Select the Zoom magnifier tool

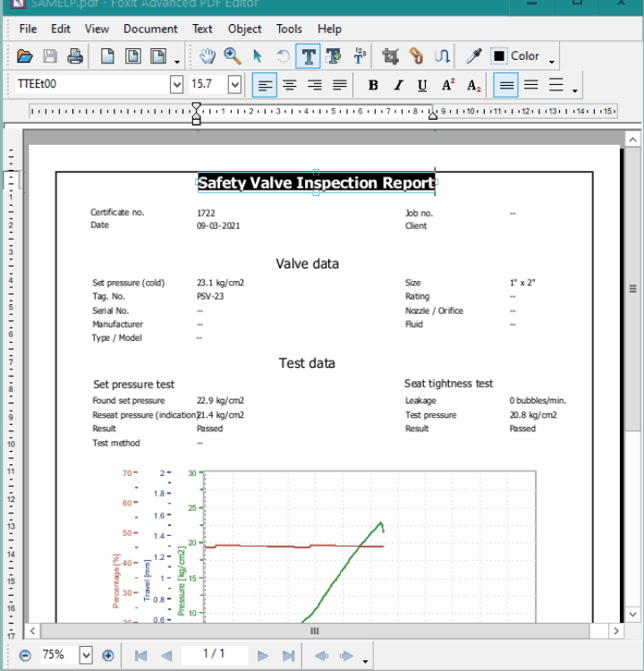(232, 56)
